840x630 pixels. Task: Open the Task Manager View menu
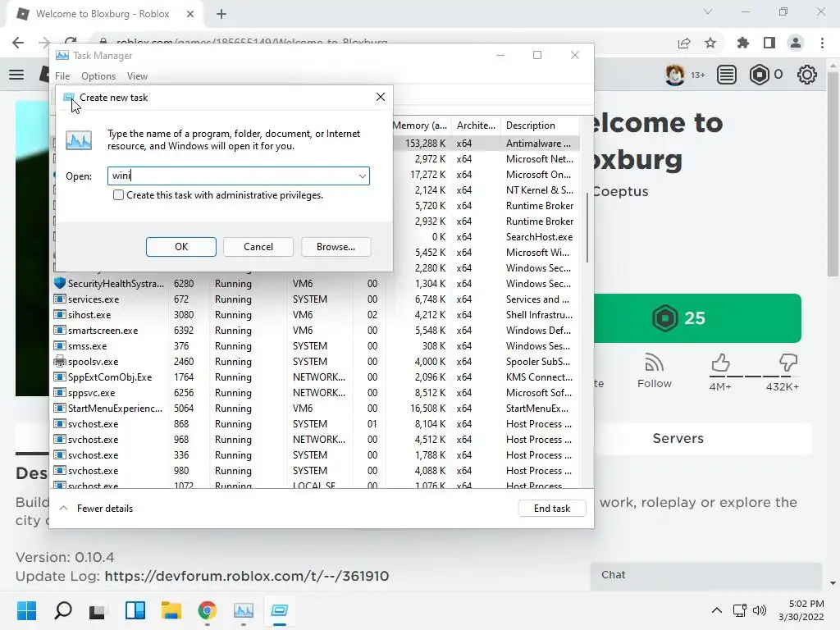[x=137, y=76]
